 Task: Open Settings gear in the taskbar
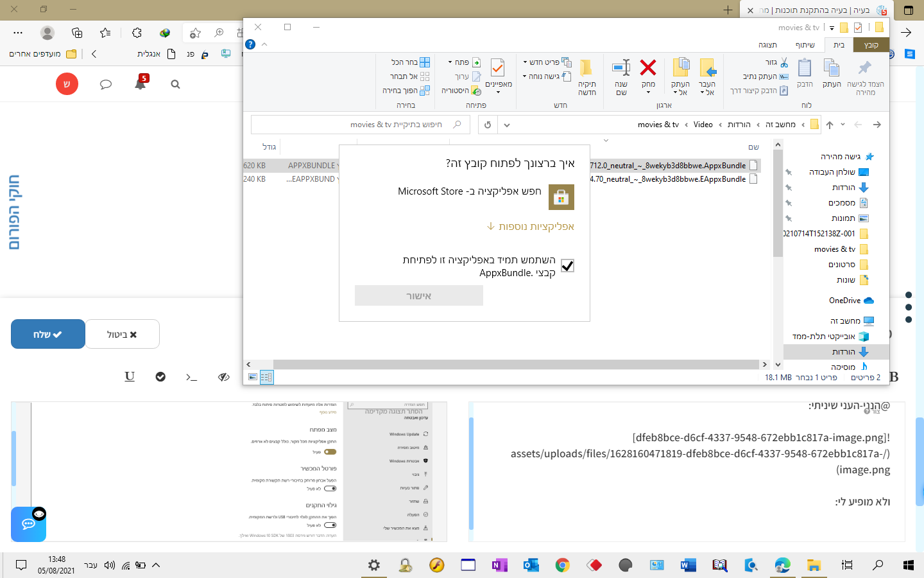click(373, 565)
